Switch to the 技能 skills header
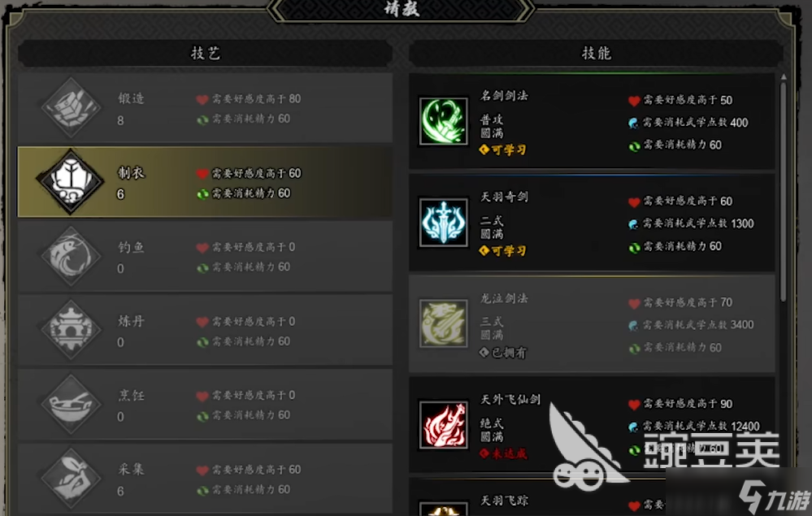The image size is (812, 516). [x=596, y=54]
